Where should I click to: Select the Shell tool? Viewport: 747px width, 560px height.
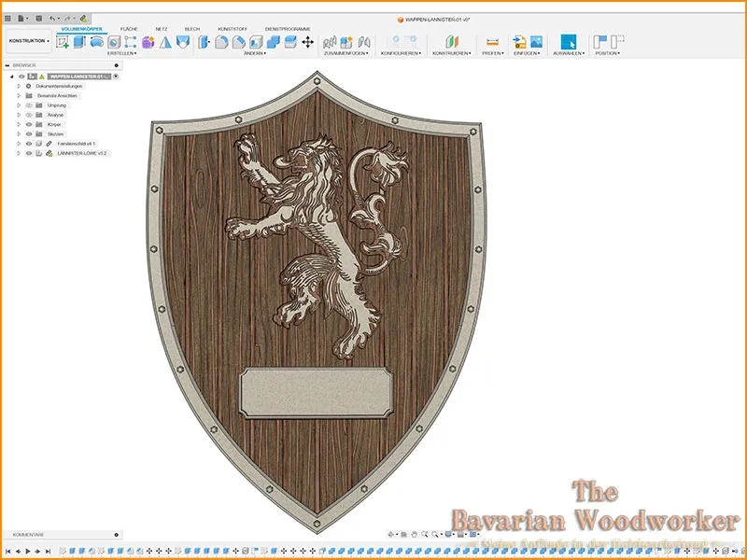coord(256,42)
